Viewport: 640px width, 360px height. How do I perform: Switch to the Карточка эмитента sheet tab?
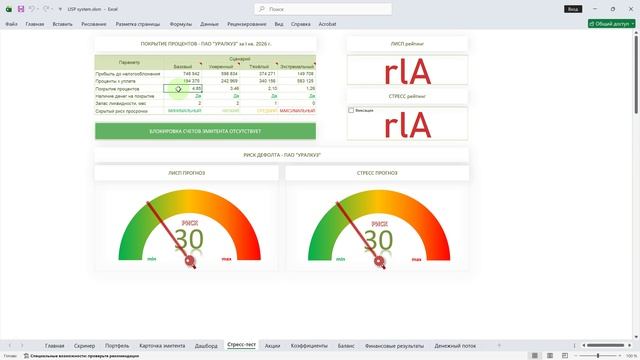(162, 346)
